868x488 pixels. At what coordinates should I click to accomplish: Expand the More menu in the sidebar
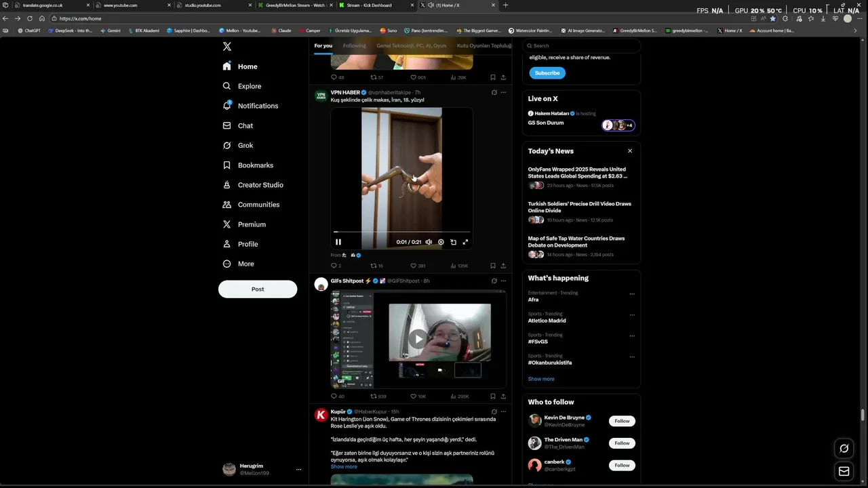pyautogui.click(x=239, y=264)
